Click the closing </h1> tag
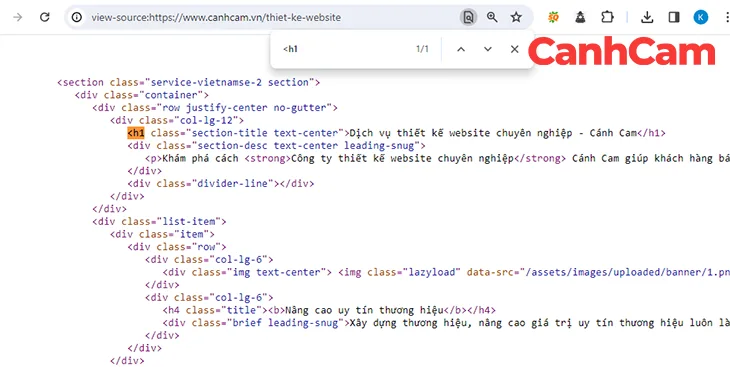Screen dimensions: 730x367 651,133
